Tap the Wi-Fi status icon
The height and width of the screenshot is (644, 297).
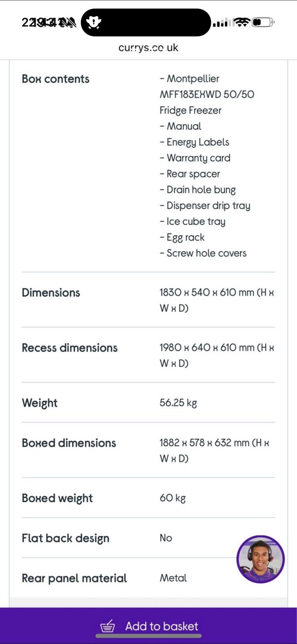241,22
